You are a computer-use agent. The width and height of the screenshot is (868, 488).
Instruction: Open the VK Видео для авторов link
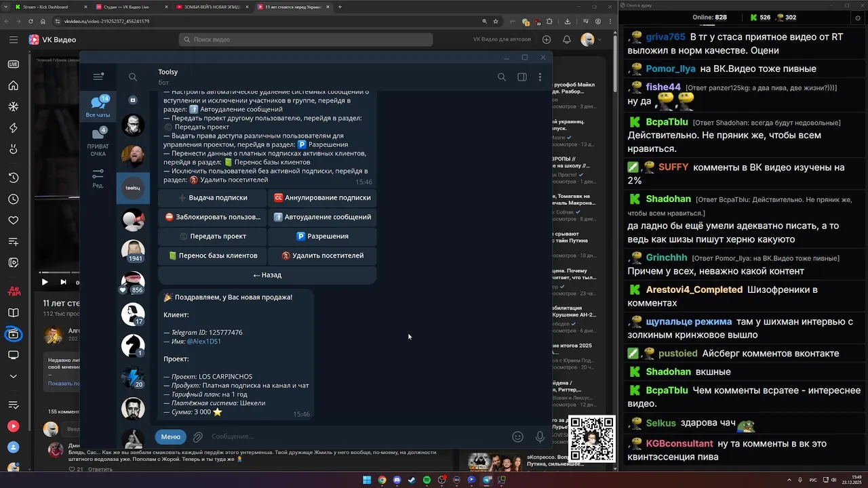point(502,40)
